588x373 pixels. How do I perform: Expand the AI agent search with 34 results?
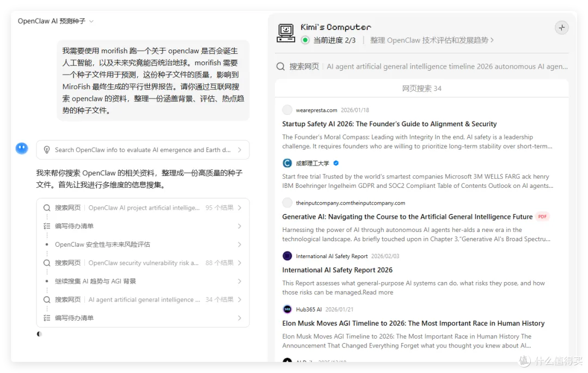(143, 299)
